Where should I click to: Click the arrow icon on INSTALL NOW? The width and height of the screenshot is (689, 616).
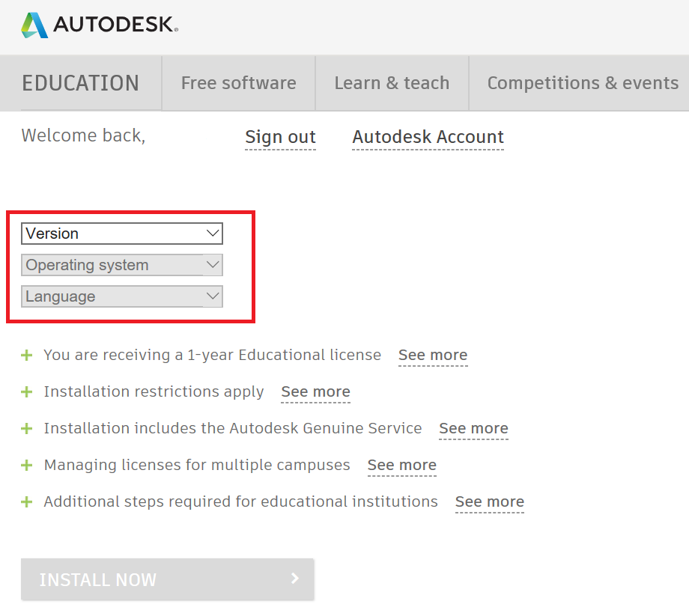coord(295,579)
